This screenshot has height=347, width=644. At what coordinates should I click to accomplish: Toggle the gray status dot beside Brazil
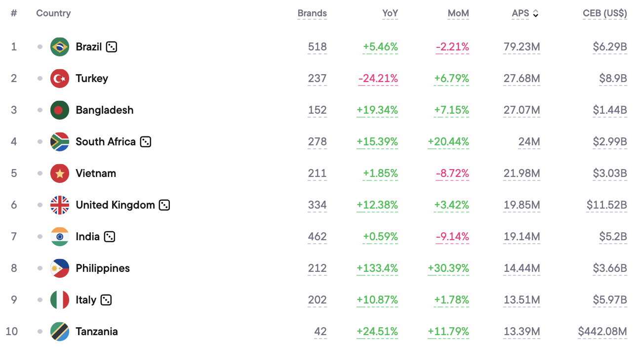pyautogui.click(x=40, y=47)
